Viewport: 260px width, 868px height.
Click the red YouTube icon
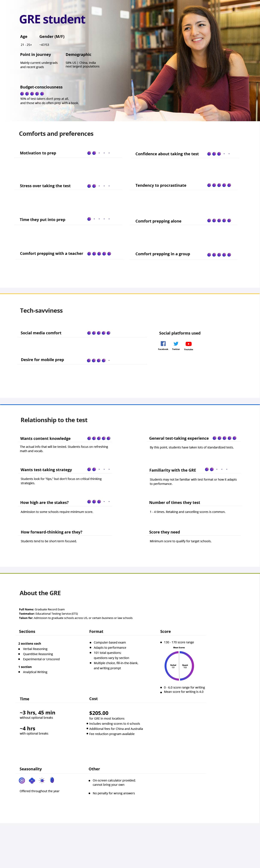(188, 344)
